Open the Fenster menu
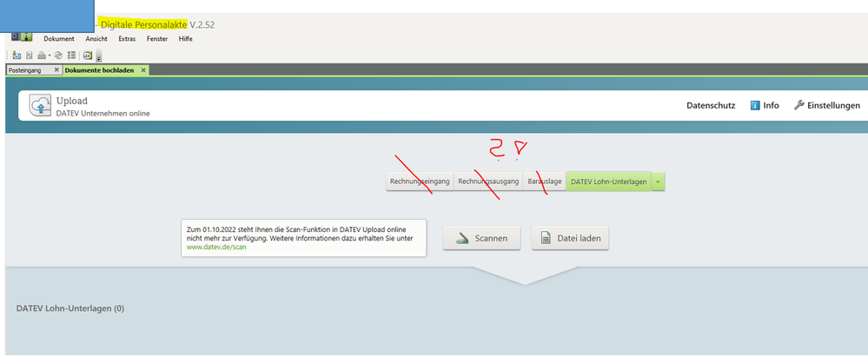868x357 pixels. point(157,39)
